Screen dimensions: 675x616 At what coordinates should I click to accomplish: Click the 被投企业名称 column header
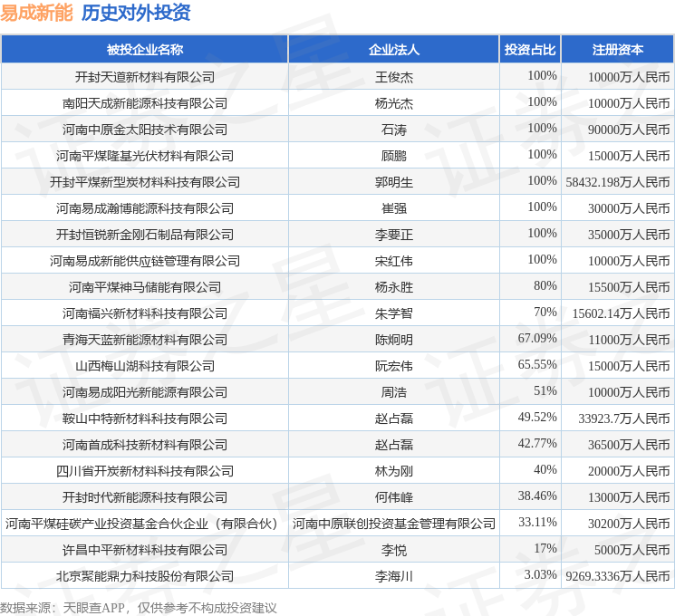point(145,50)
